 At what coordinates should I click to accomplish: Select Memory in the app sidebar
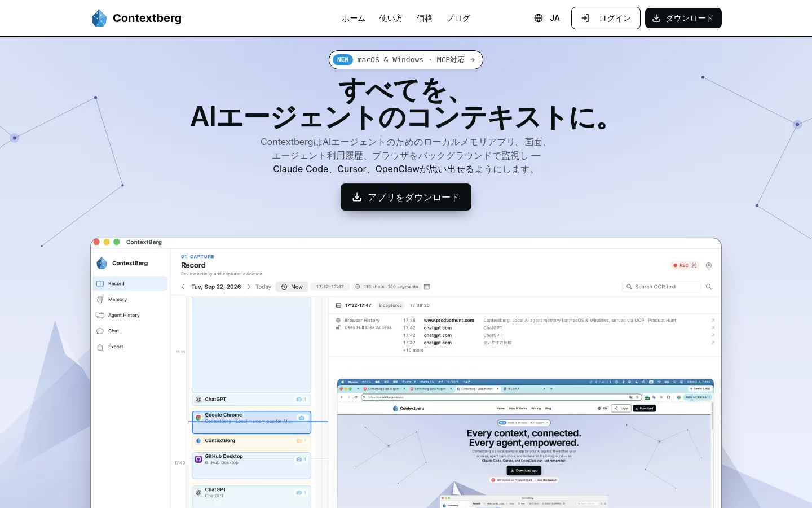click(130, 299)
